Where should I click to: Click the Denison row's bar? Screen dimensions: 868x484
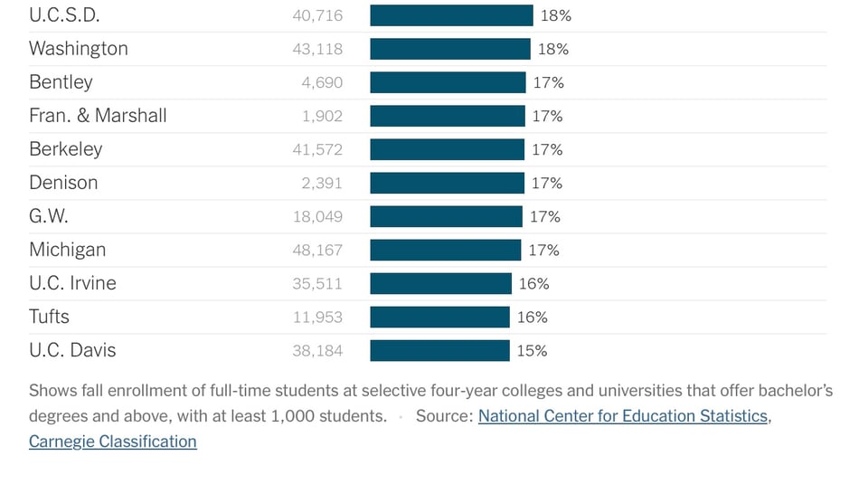tap(447, 183)
